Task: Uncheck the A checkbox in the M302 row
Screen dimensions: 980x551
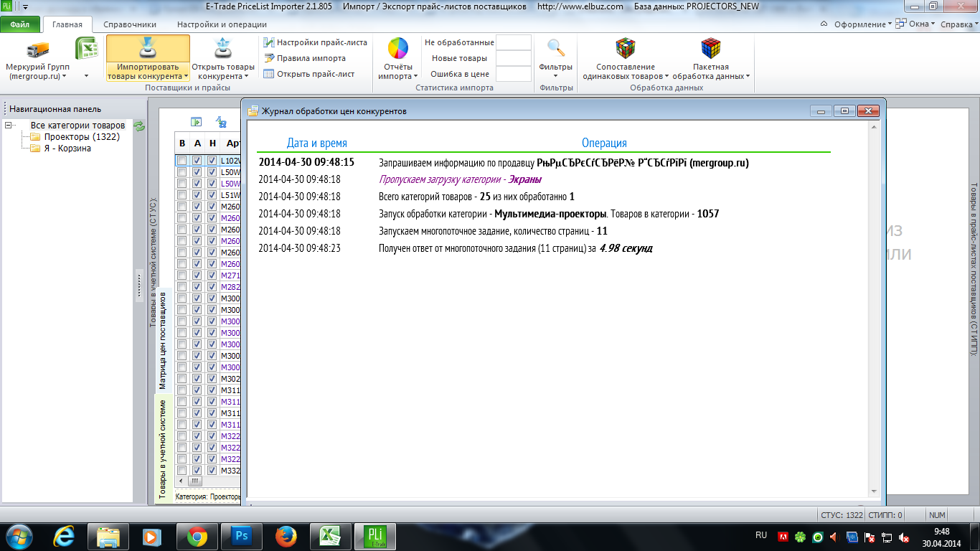Action: point(197,379)
